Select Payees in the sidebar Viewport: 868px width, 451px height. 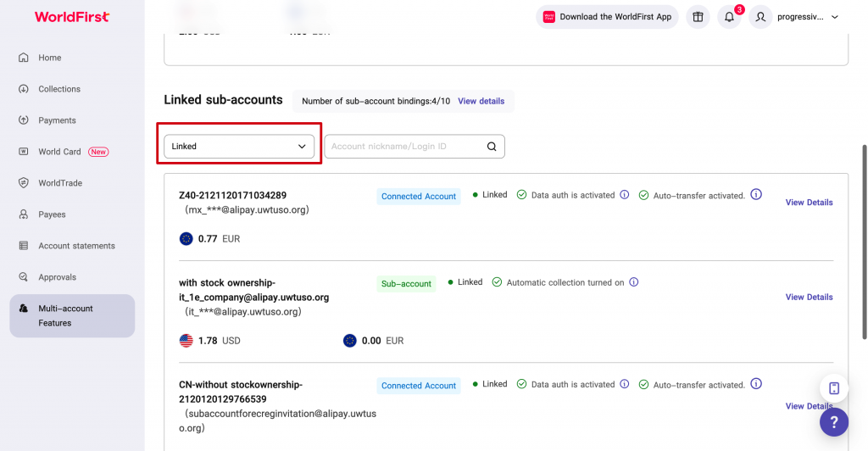52,214
